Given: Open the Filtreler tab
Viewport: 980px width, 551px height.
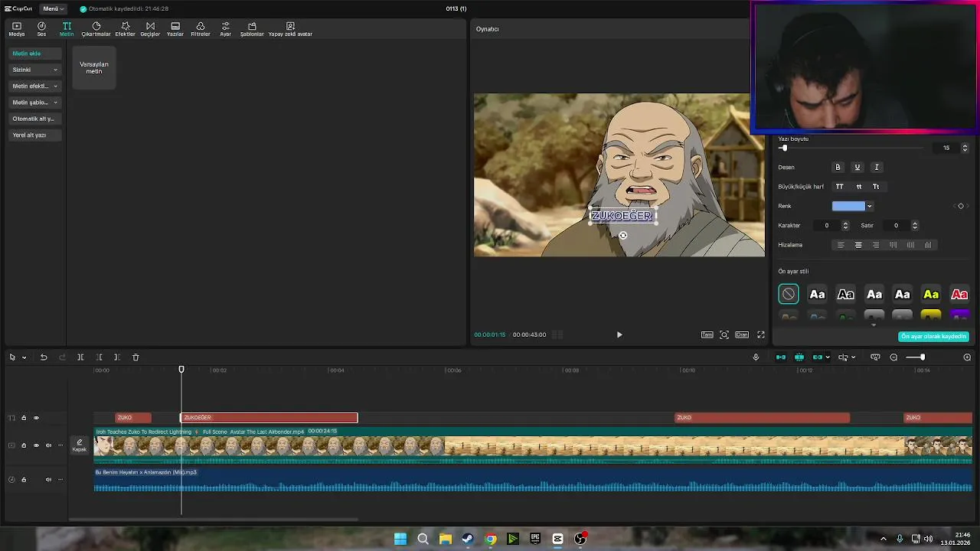Looking at the screenshot, I should coord(201,29).
